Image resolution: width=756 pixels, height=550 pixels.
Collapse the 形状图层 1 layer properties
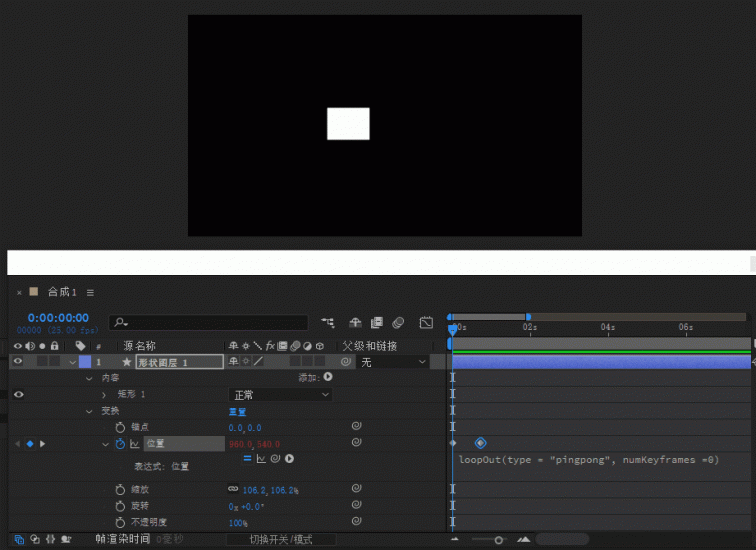pyautogui.click(x=72, y=362)
